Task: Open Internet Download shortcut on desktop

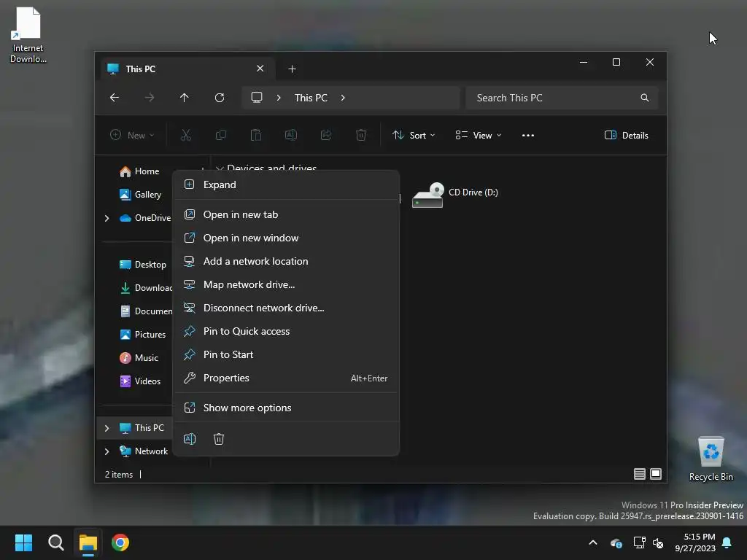Action: (x=28, y=35)
